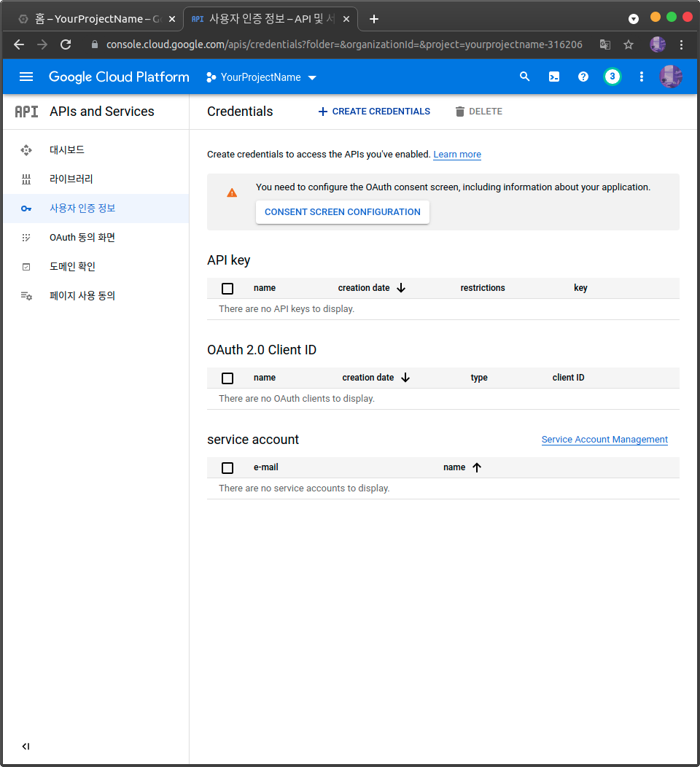Viewport: 700px width, 767px height.
Task: Open a new browser tab
Action: [374, 19]
